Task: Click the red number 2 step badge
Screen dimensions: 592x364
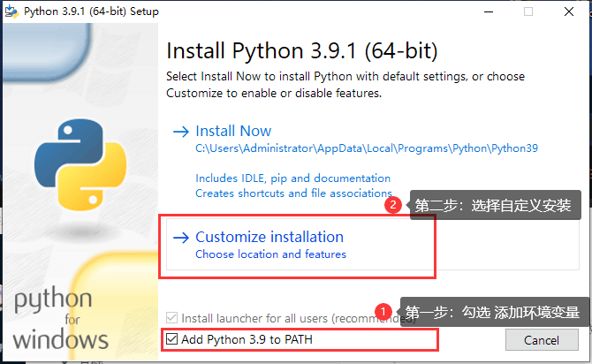Action: tap(394, 205)
